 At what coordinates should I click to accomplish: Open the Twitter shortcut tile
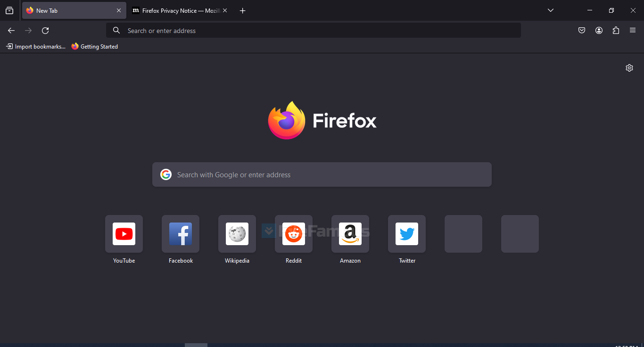coord(407,234)
